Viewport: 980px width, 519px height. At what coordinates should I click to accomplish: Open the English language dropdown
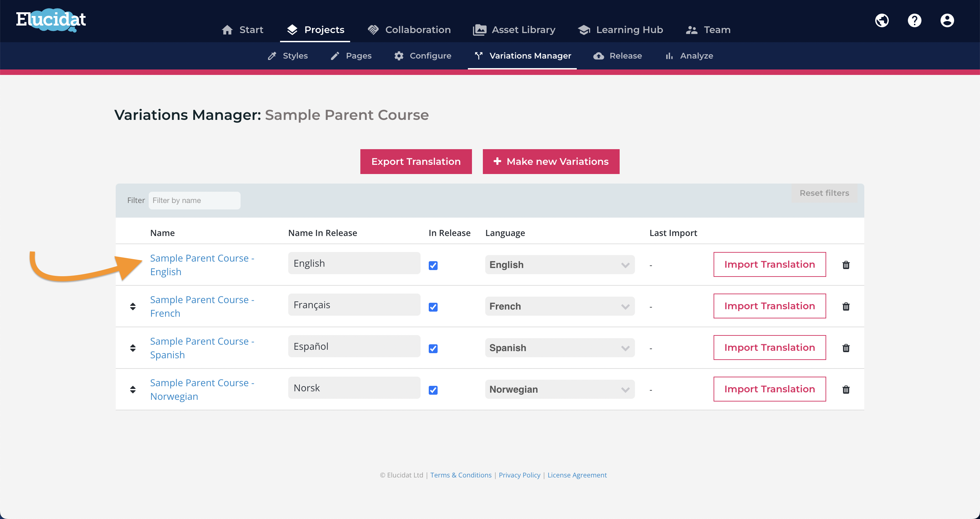click(x=560, y=265)
